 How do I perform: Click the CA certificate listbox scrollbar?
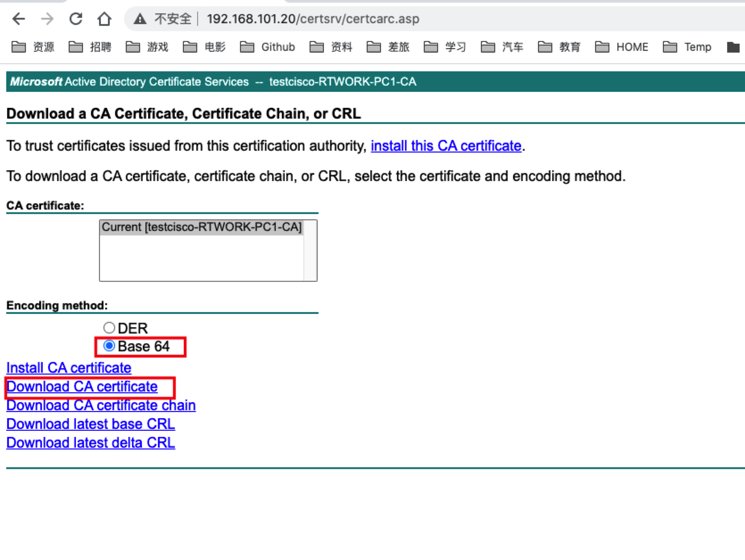pyautogui.click(x=310, y=250)
